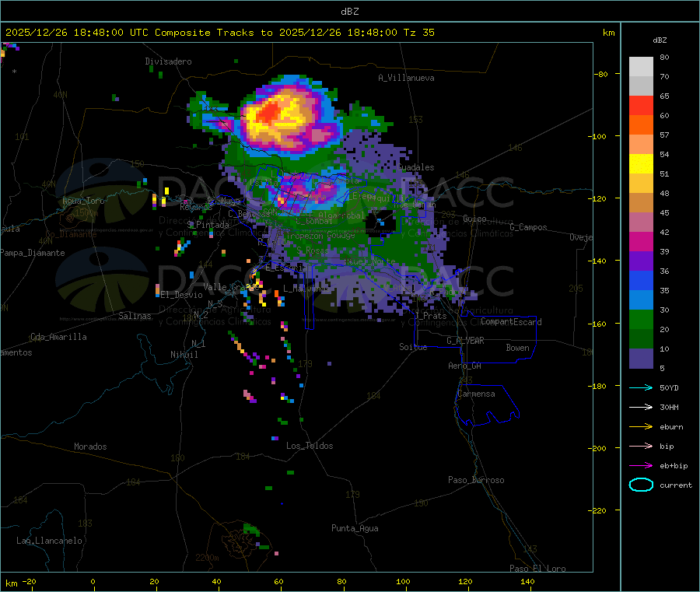700x592 pixels.
Task: Click the -80 tick on the vertical axis
Action: click(601, 74)
